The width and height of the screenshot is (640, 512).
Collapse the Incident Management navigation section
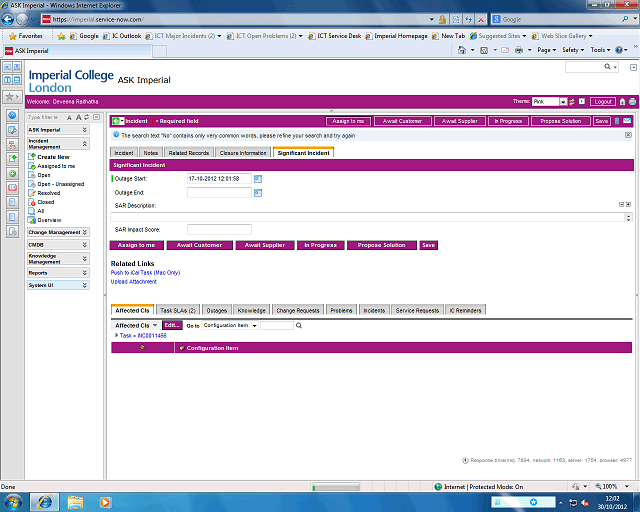click(x=84, y=144)
